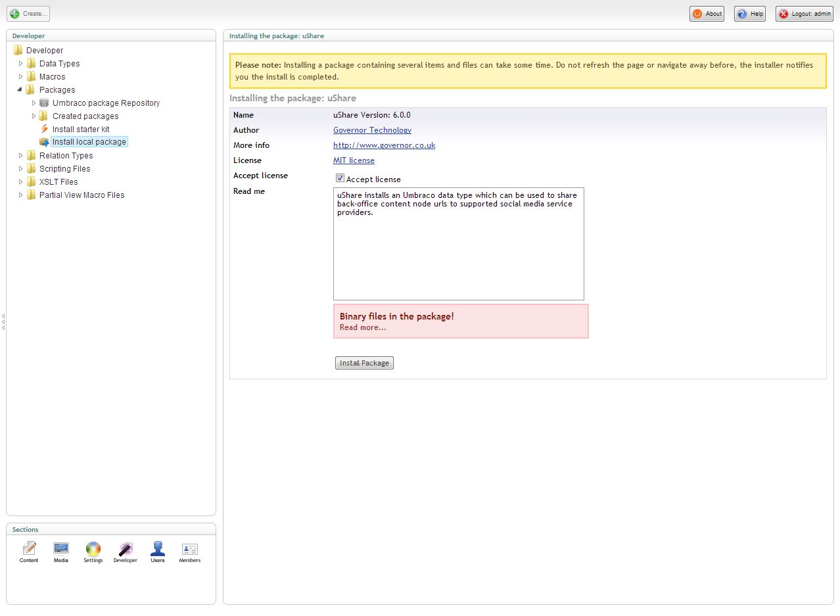The width and height of the screenshot is (840, 616).
Task: Collapse the Packages tree node
Action: (21, 89)
